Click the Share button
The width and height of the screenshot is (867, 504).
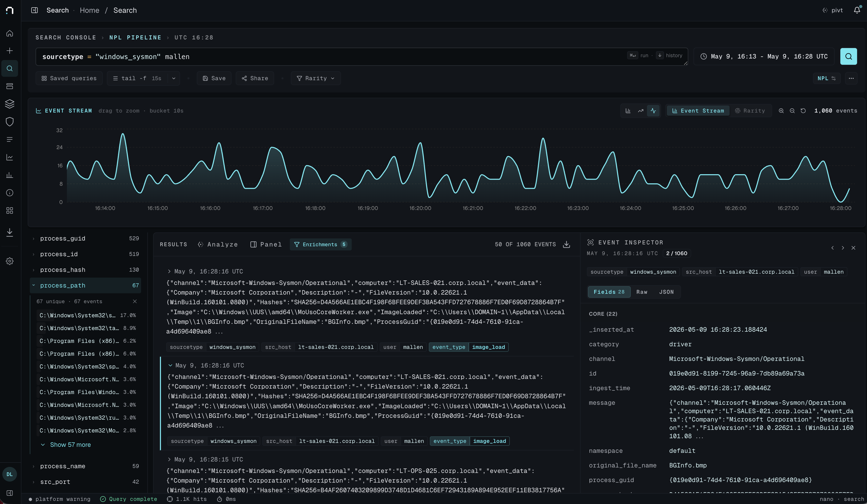click(255, 78)
